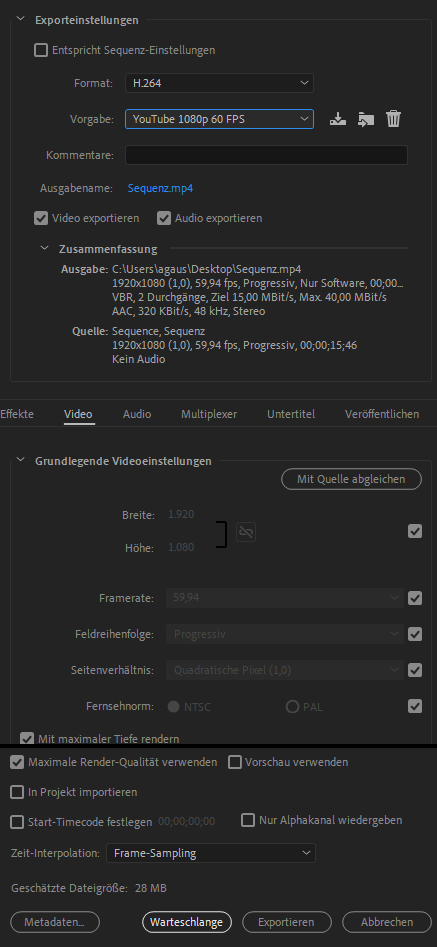Collapse the Exporteinstellungen section

point(21,19)
